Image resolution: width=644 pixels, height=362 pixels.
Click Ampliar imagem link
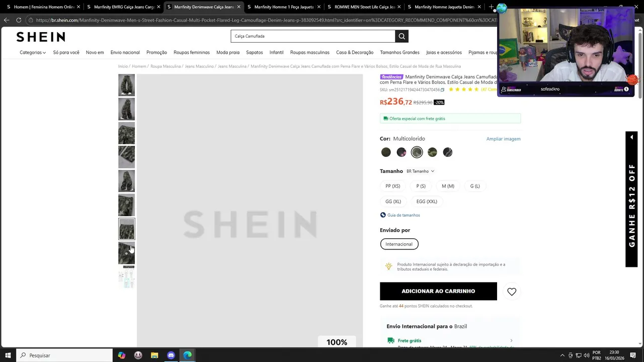[x=503, y=139]
